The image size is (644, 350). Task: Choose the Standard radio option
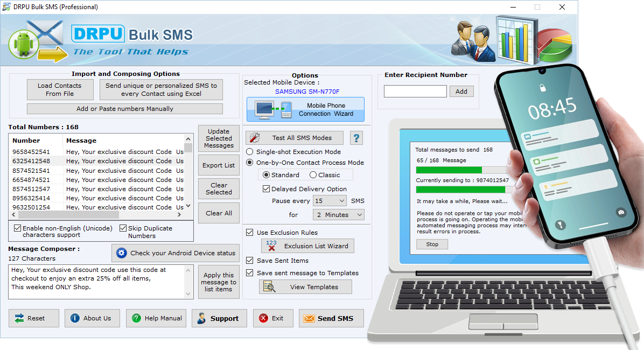tap(266, 175)
